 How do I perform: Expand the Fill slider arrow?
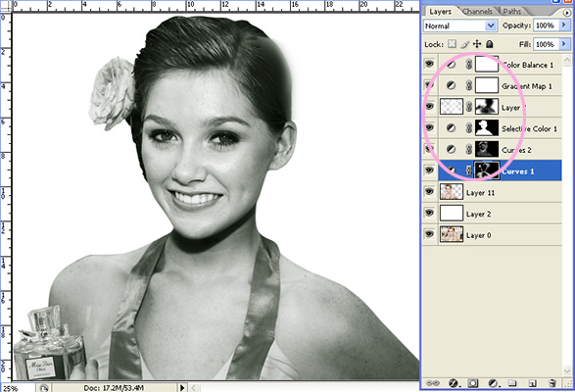[x=564, y=44]
